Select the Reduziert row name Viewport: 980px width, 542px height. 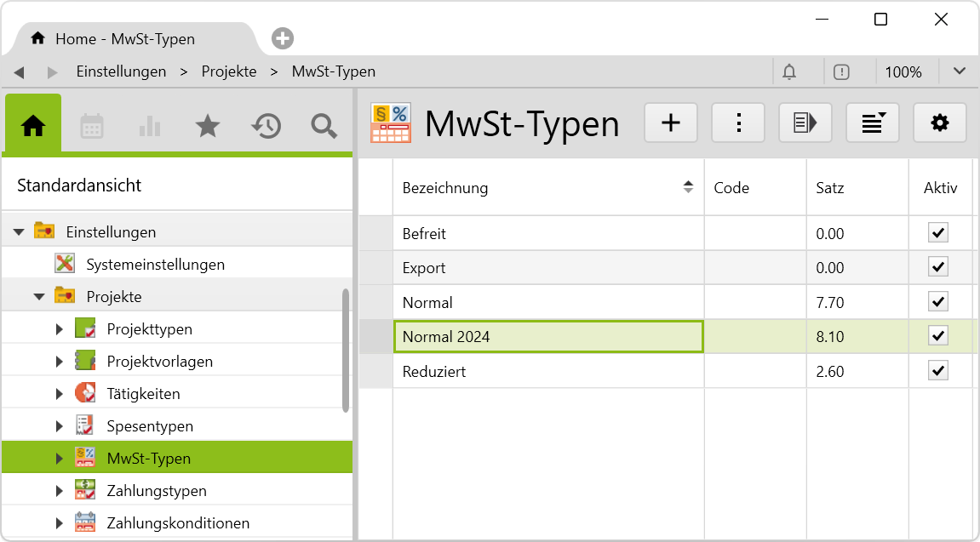(434, 372)
